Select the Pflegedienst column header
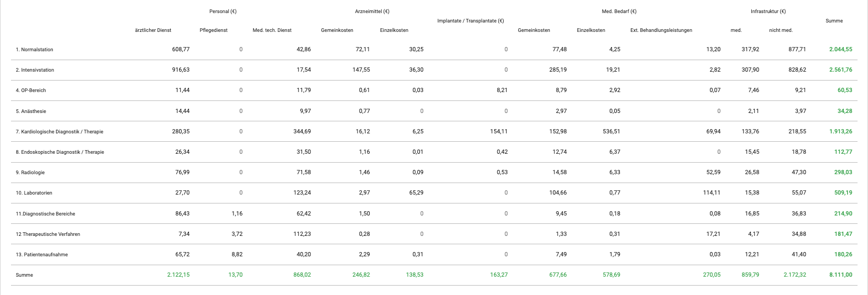 [214, 30]
